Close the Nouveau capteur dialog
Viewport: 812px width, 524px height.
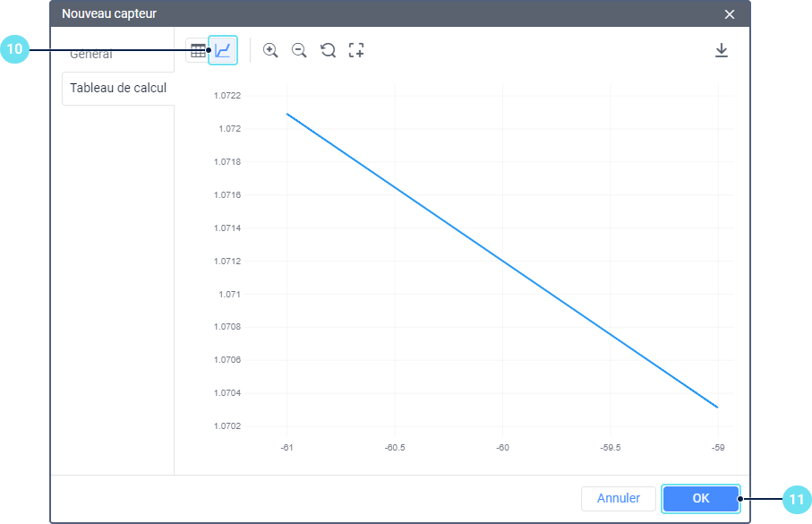pos(729,14)
